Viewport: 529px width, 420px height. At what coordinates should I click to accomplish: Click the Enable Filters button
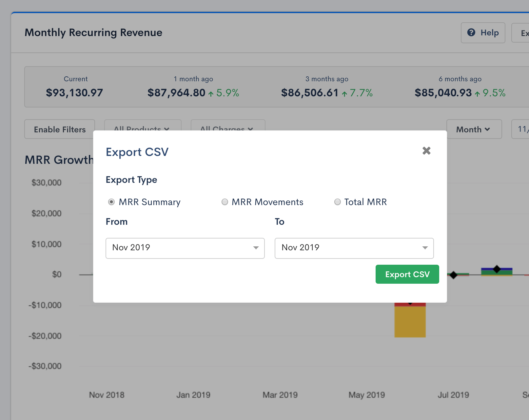60,129
